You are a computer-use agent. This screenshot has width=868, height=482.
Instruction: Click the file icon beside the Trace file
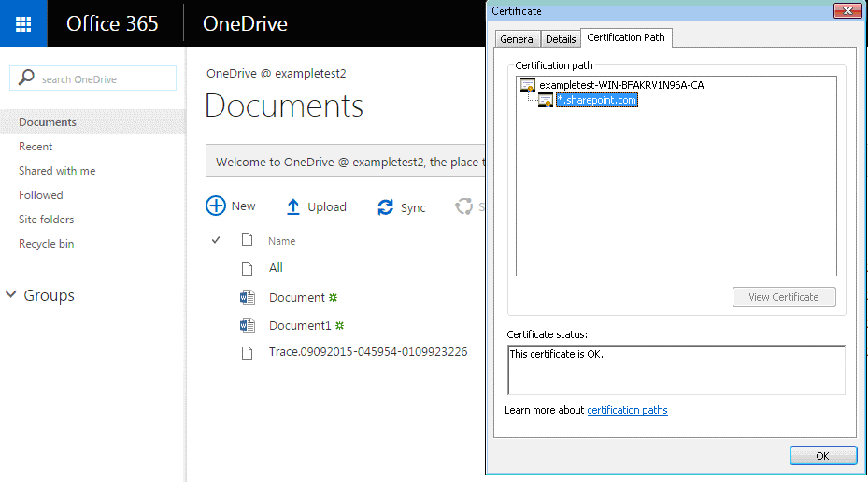coord(247,352)
